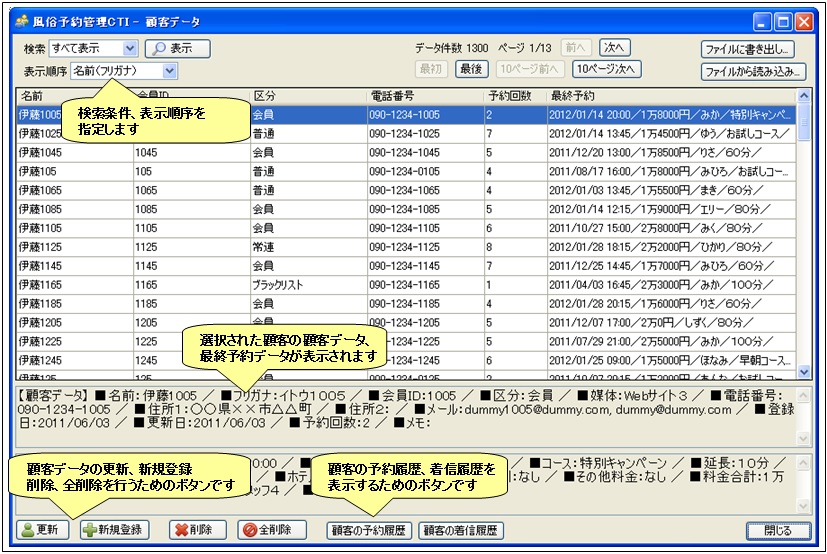Click the 表示 button with magnifier icon
Screen dimensions: 827x554
coord(177,48)
